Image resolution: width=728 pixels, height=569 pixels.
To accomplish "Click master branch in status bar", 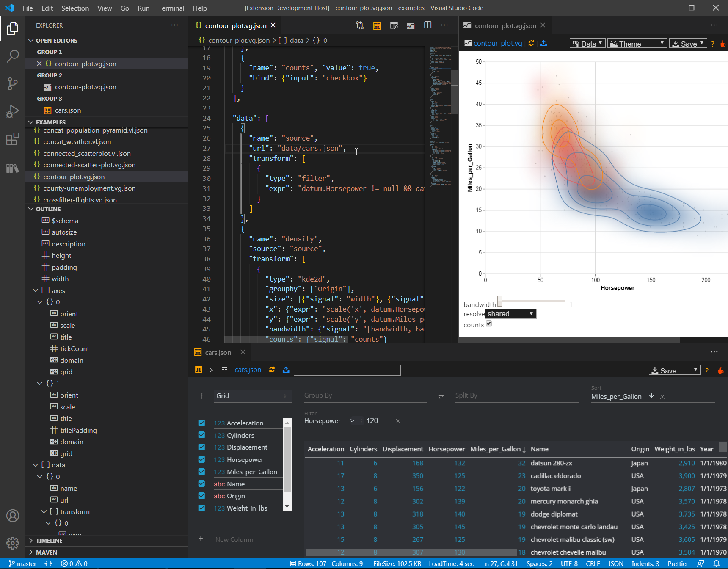I will (x=22, y=563).
